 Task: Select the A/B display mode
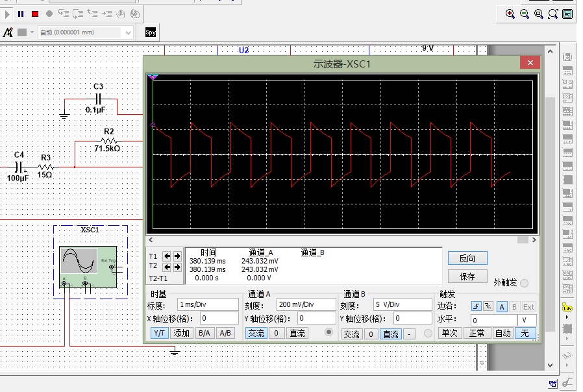tap(225, 333)
